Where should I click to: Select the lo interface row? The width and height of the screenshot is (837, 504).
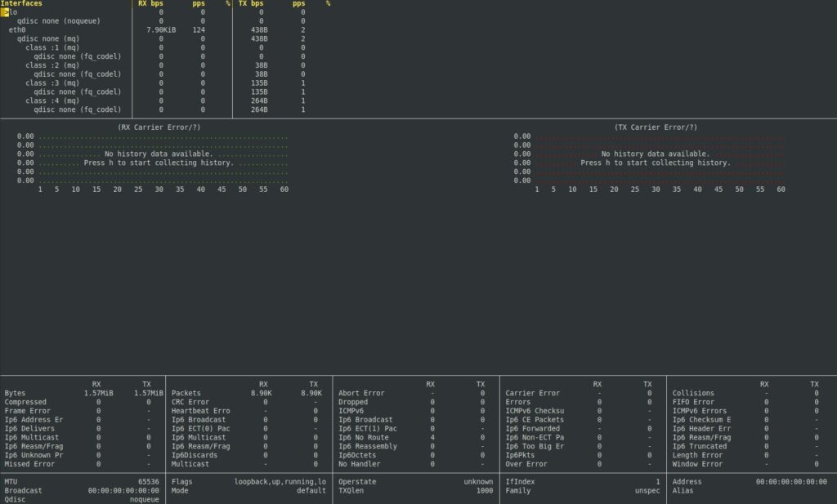13,12
